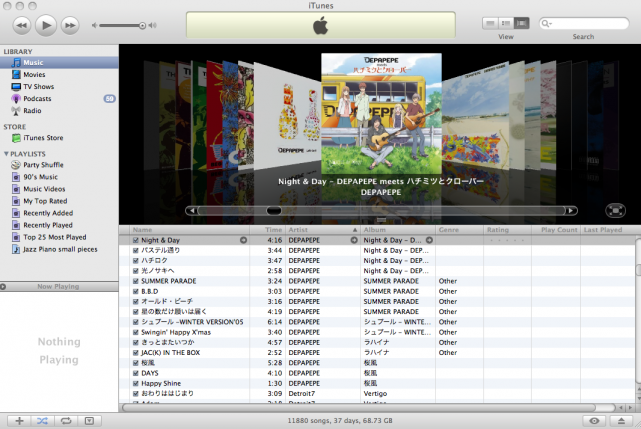The image size is (641, 429).
Task: Show or hide artwork viewer button
Action: (x=89, y=421)
